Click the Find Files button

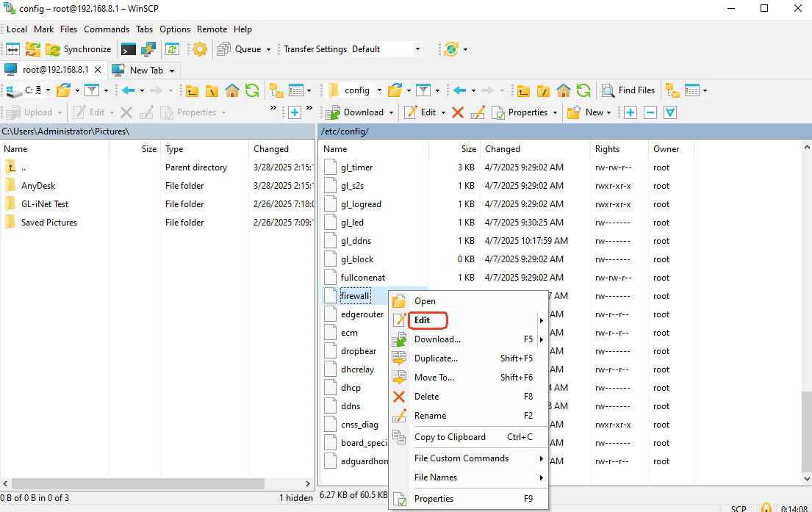pos(629,90)
